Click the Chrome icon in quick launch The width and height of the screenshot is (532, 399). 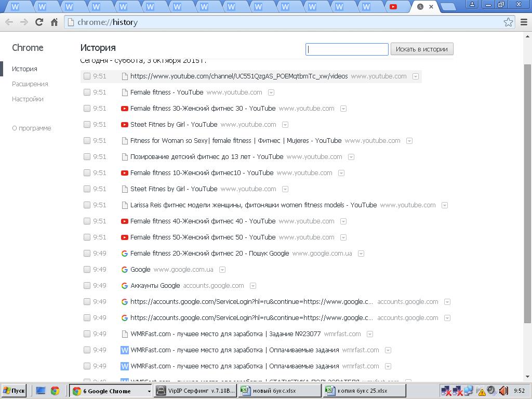[x=55, y=391]
